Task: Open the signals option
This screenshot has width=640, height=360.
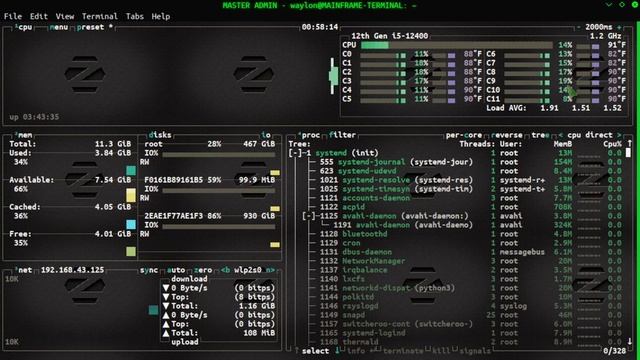Action: coord(475,351)
